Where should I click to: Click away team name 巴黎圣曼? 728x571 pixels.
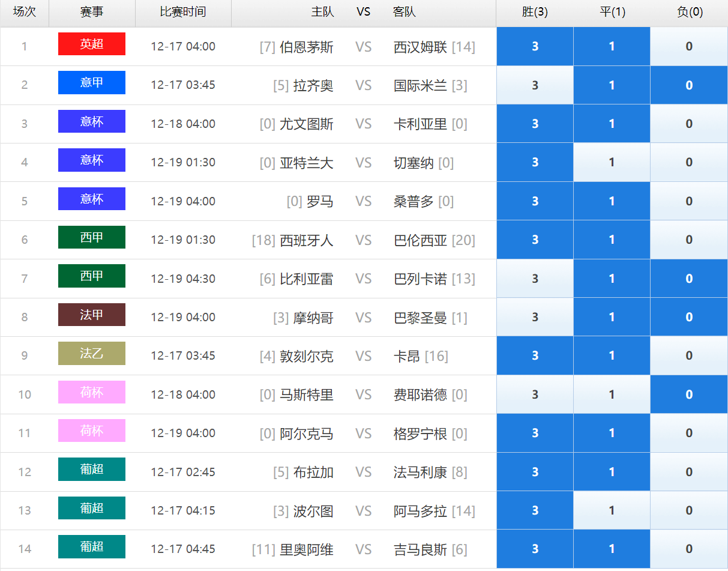[420, 318]
